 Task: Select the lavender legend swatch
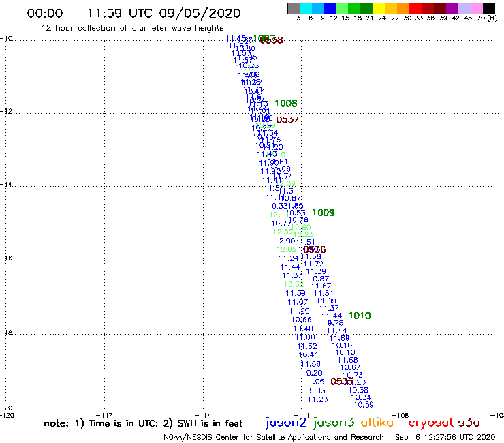[464, 8]
